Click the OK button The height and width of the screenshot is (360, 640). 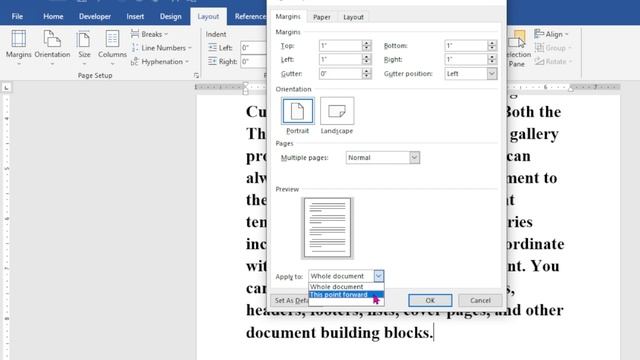[430, 300]
